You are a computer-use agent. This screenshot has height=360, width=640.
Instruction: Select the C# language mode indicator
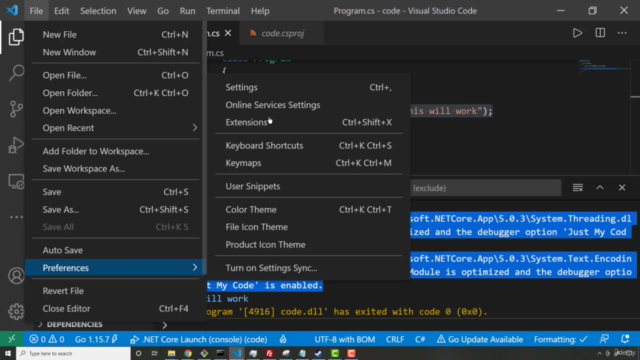tap(420, 339)
